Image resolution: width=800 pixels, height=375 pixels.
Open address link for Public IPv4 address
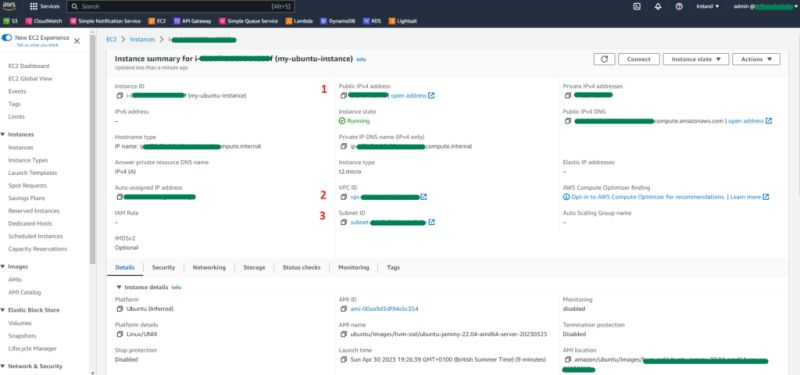tap(412, 95)
